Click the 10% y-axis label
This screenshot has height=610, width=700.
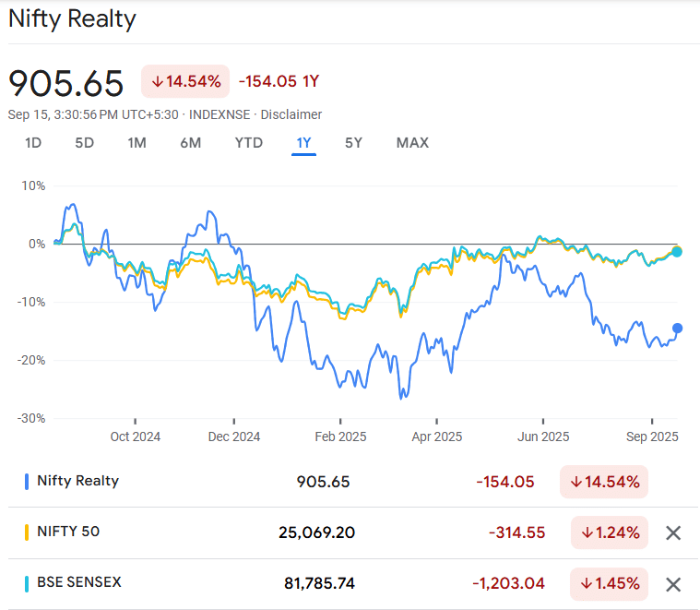coord(33,185)
